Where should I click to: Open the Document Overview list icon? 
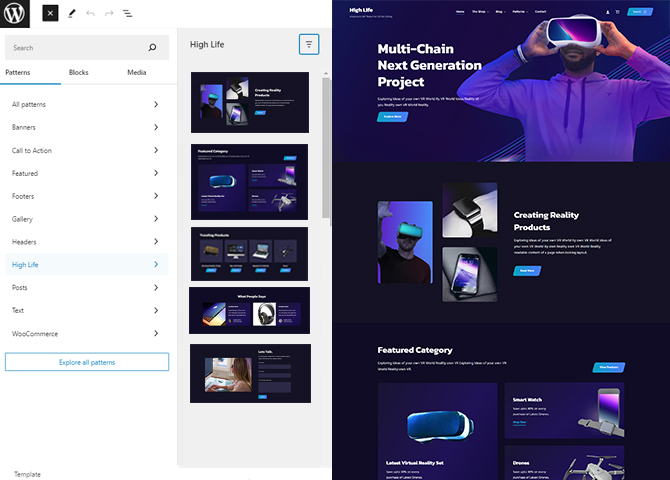coord(127,14)
